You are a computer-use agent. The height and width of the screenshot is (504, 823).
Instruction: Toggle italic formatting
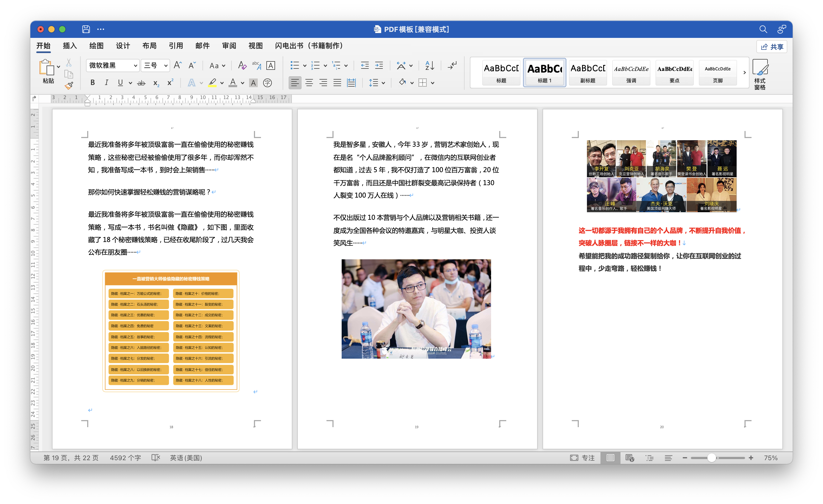coord(106,83)
